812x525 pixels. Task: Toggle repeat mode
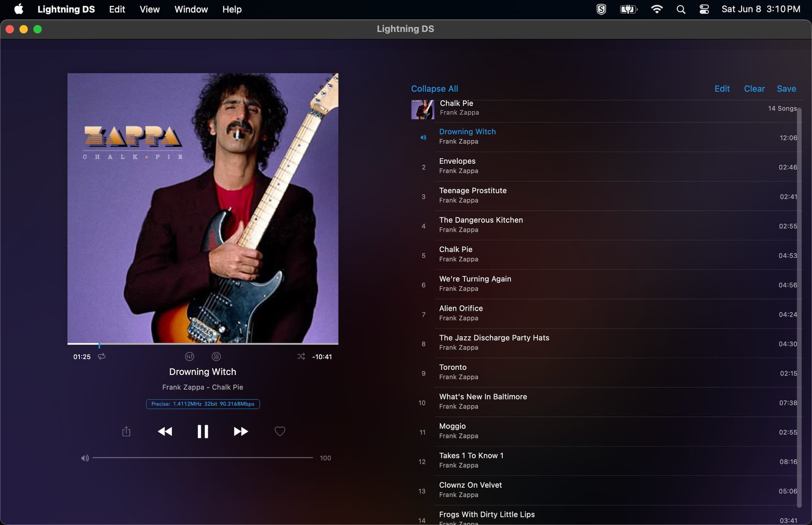pos(101,357)
